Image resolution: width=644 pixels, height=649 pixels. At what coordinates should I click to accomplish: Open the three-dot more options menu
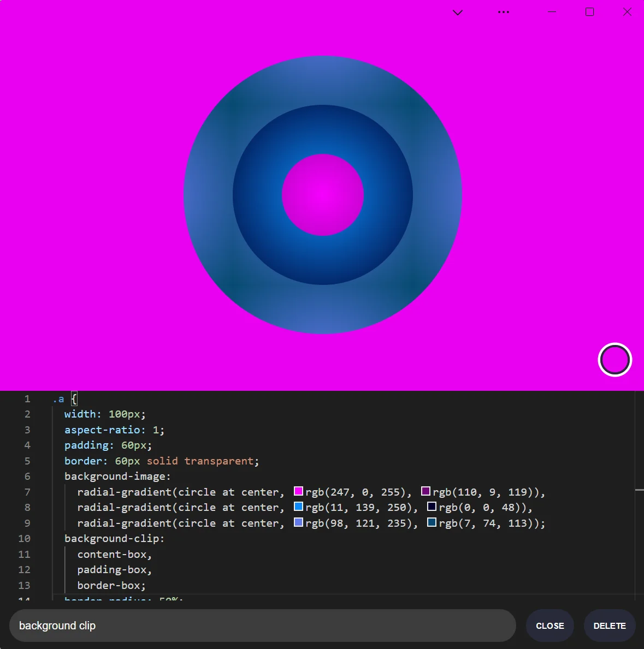click(503, 12)
